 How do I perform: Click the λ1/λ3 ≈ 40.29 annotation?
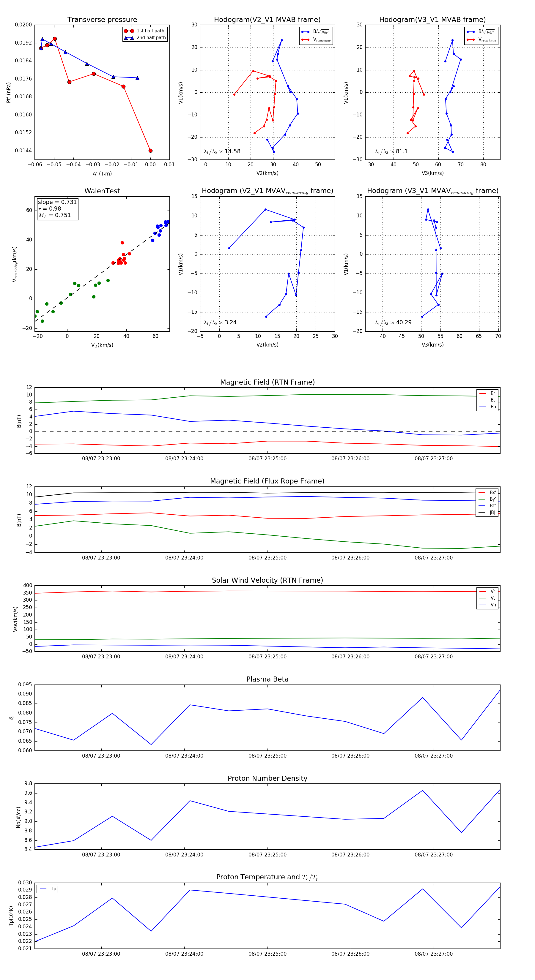pos(393,323)
